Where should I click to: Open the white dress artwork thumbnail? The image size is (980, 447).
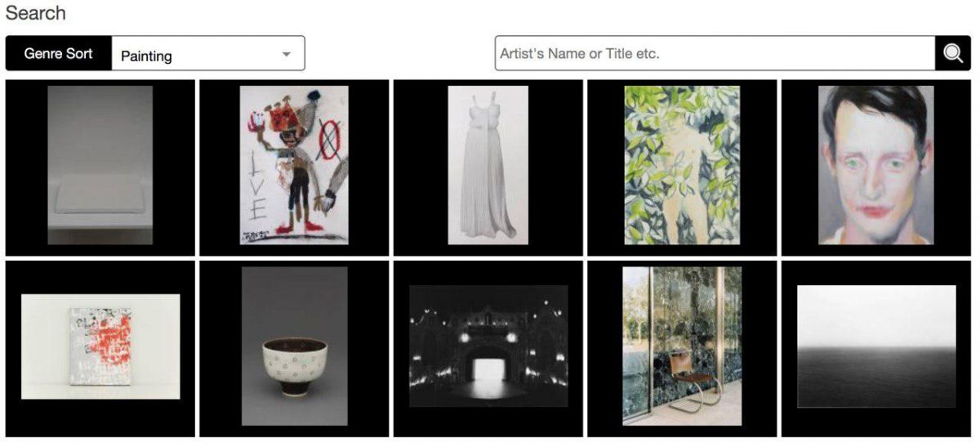[x=488, y=165]
